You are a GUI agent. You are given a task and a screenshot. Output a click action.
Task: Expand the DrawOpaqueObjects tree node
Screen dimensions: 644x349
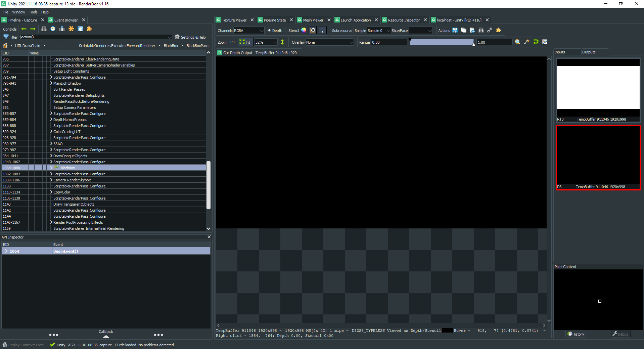51,156
